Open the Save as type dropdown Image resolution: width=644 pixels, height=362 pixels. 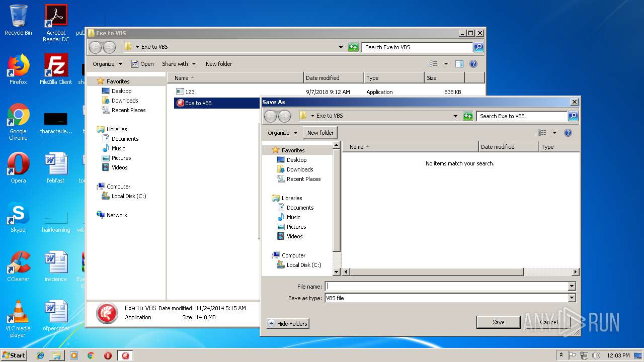(x=572, y=298)
